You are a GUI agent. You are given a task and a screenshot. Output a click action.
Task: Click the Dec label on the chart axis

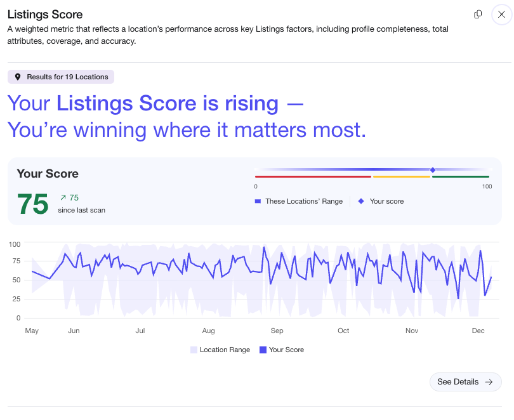(478, 331)
